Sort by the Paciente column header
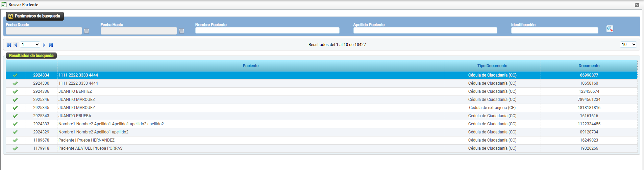This screenshot has height=170, width=644. 250,66
